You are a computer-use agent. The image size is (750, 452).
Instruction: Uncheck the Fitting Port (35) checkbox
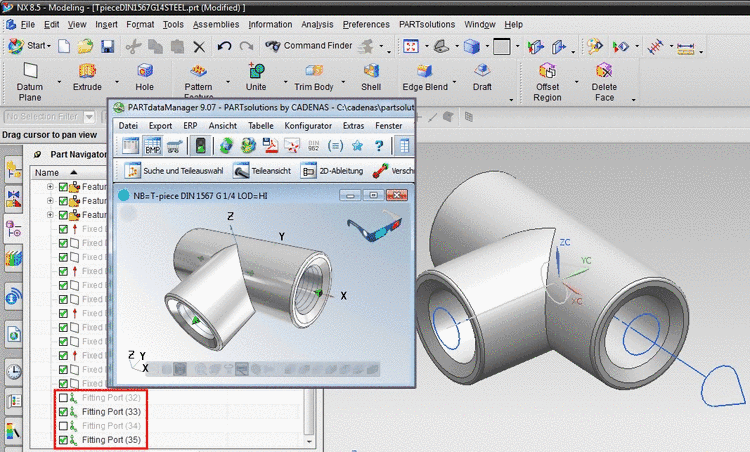point(63,440)
